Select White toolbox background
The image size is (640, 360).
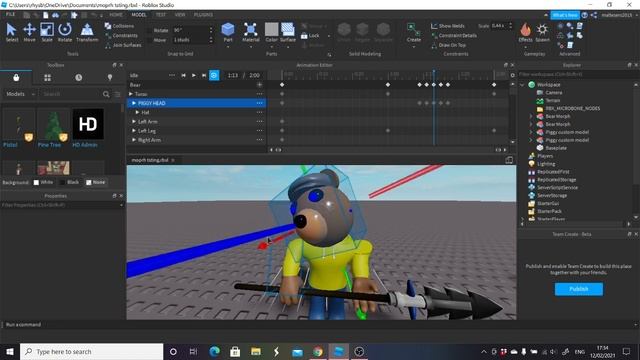43,182
